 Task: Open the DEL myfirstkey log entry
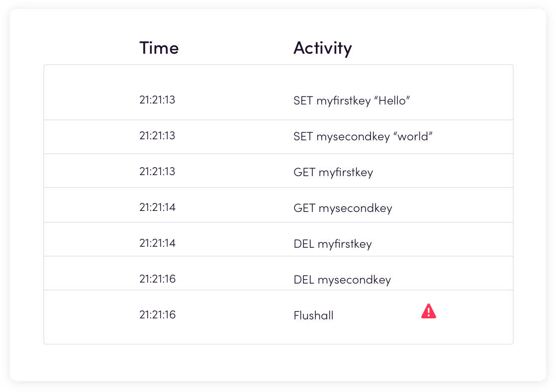click(x=333, y=244)
